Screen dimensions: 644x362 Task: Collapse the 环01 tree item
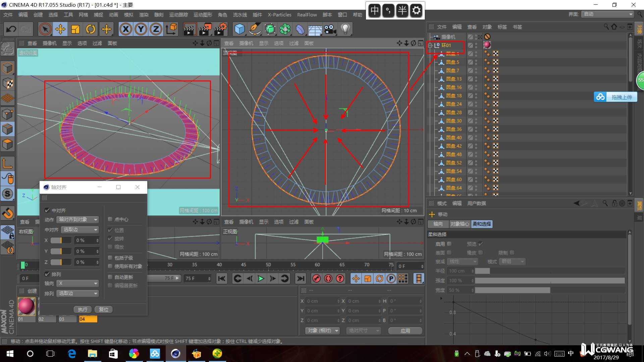(x=430, y=45)
